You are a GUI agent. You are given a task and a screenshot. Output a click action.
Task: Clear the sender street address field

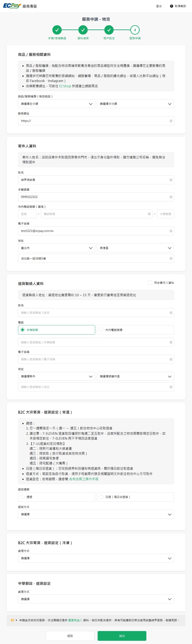171,258
